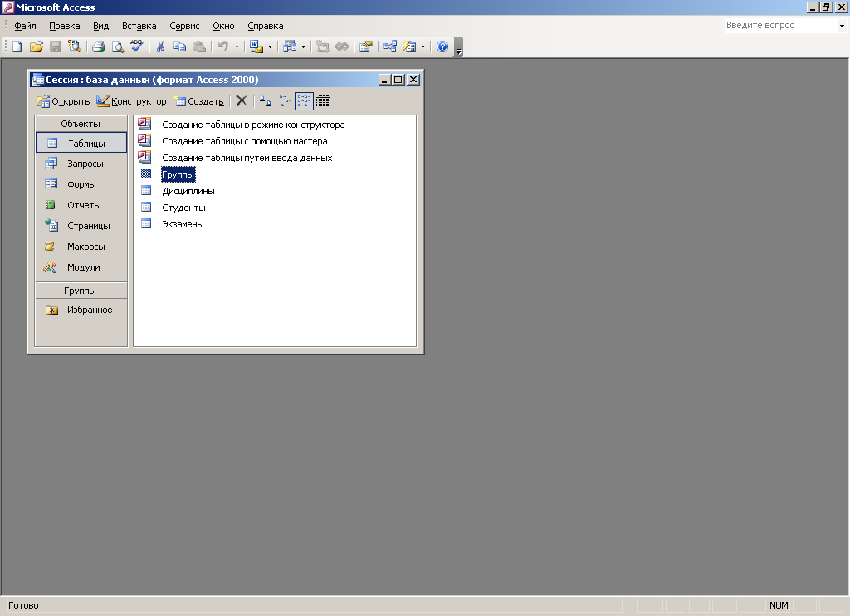This screenshot has height=616, width=850.
Task: Select Модули in objects pane
Action: click(x=81, y=267)
